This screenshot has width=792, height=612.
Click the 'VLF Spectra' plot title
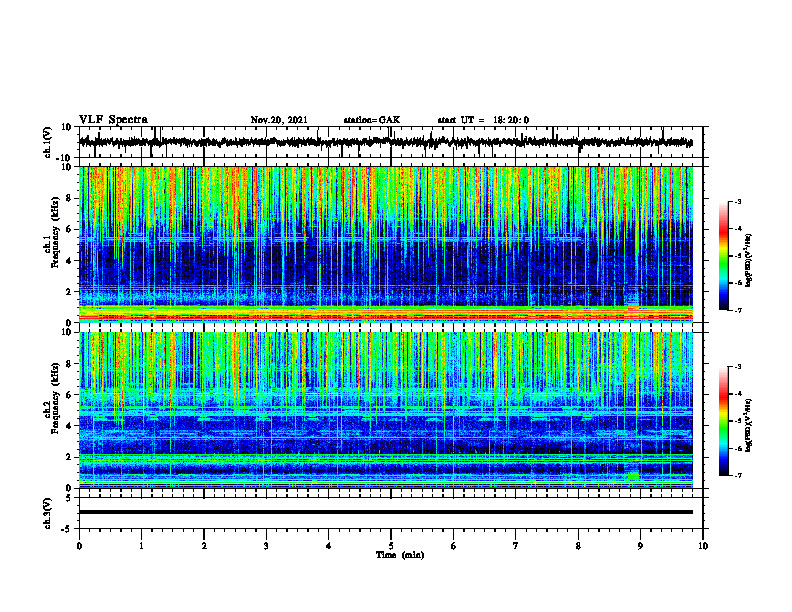pyautogui.click(x=113, y=120)
